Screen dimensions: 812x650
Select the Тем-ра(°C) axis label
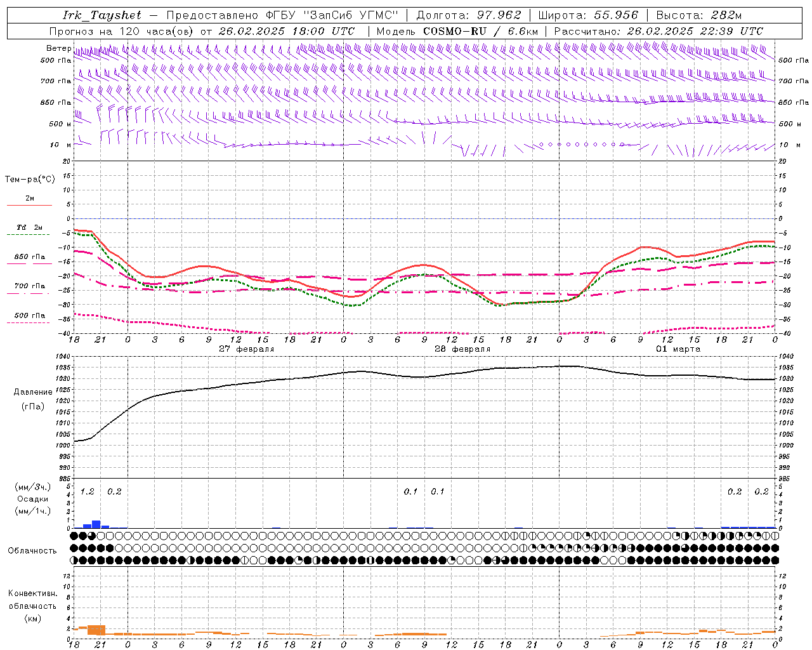tap(30, 180)
